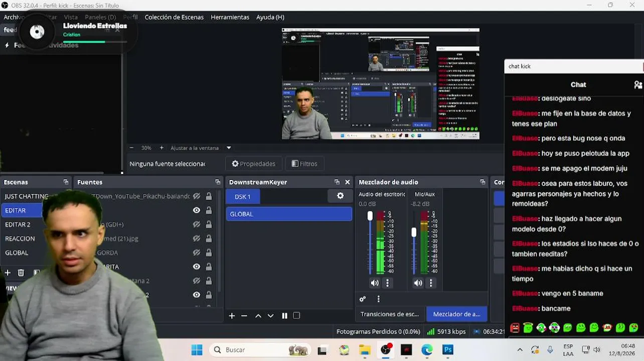The width and height of the screenshot is (644, 361).
Task: Show the (GDI+) text source
Action: tap(197, 225)
